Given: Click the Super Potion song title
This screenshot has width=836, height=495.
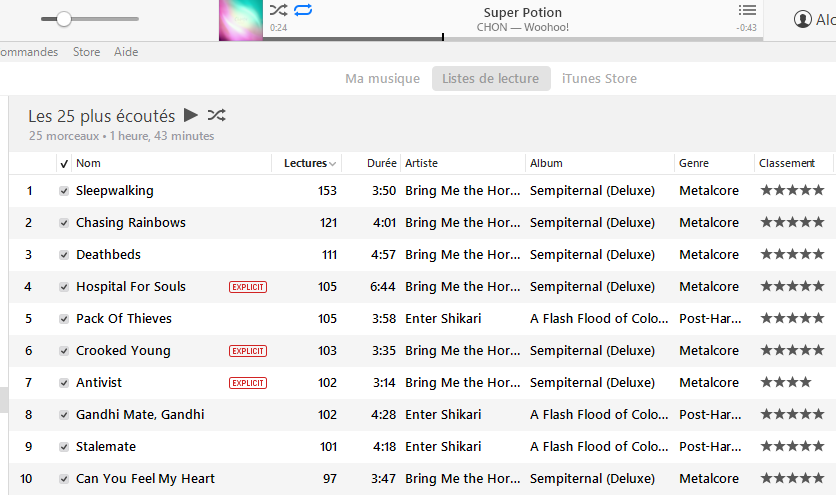Looking at the screenshot, I should click(522, 12).
